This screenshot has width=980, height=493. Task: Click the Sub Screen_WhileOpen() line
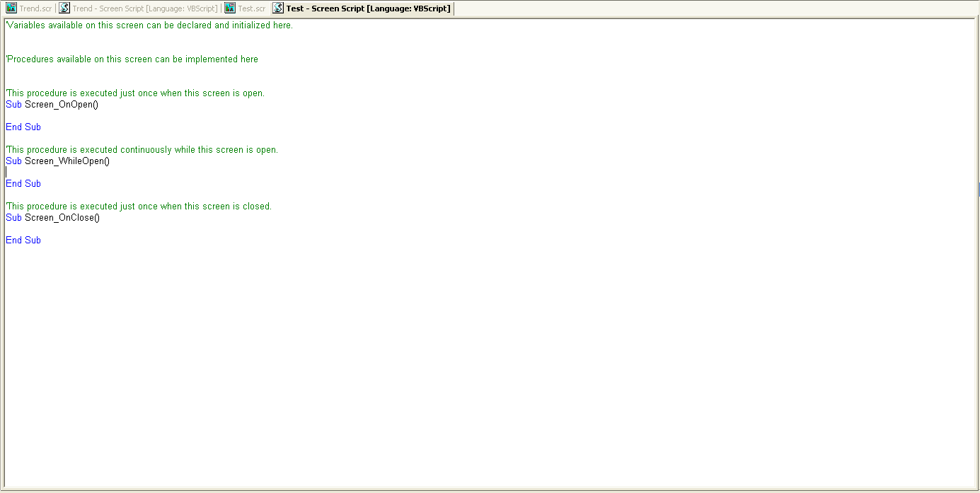pos(58,161)
